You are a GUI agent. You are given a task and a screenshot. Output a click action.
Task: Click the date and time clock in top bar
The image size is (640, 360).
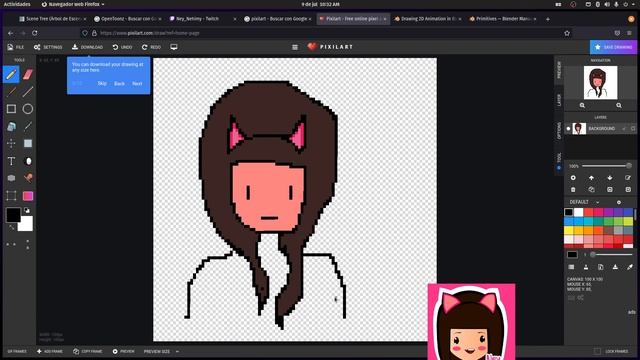pyautogui.click(x=320, y=4)
